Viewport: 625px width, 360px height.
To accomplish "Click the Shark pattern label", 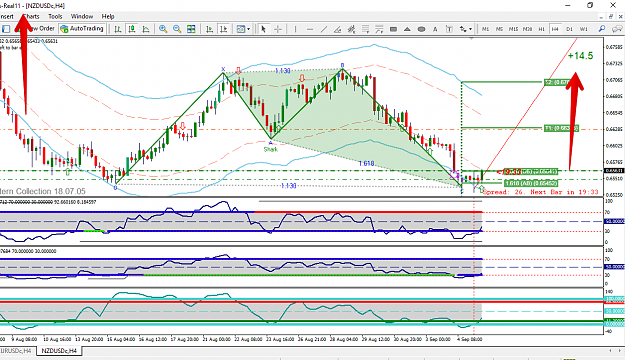I will click(x=271, y=150).
